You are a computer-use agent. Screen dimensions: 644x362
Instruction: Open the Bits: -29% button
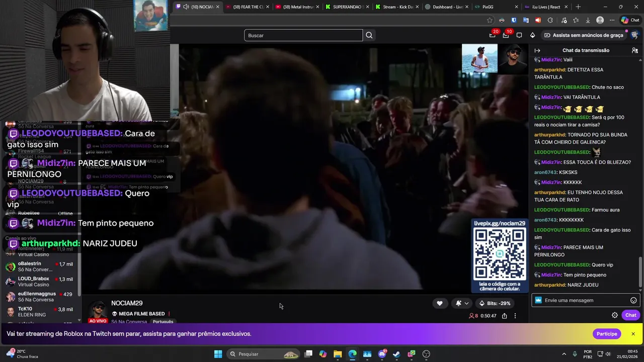coord(496,303)
